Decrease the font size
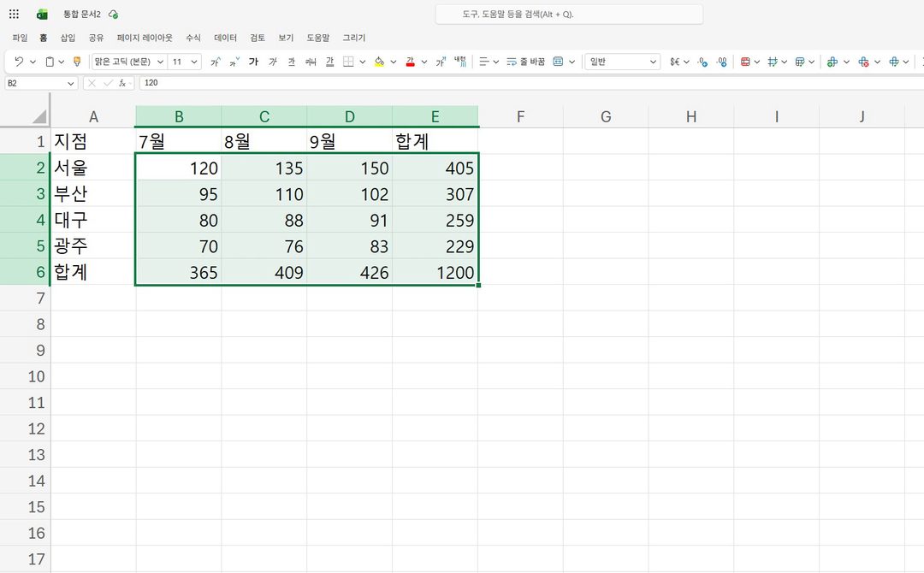The image size is (924, 573). click(x=234, y=62)
